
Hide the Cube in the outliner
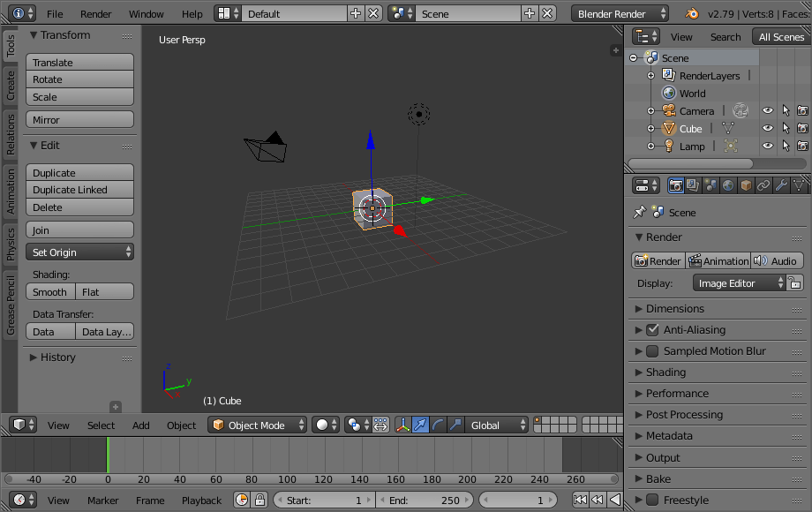pos(767,128)
